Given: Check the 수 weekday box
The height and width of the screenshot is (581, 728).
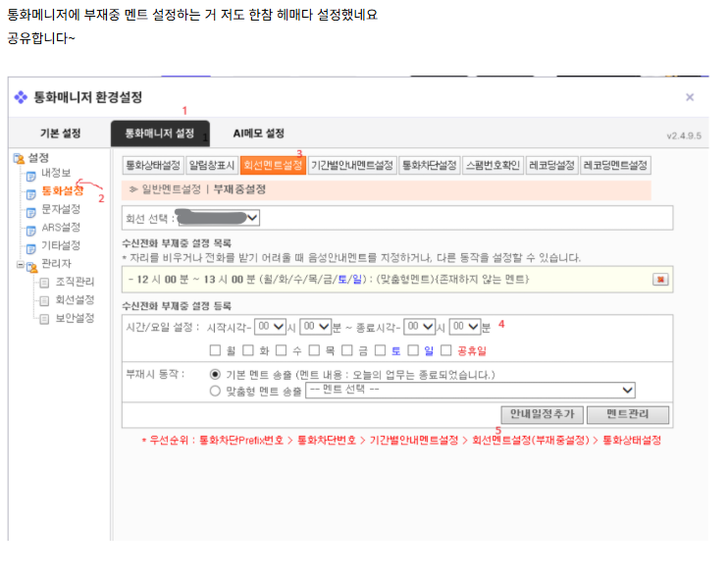Looking at the screenshot, I should coord(281,350).
